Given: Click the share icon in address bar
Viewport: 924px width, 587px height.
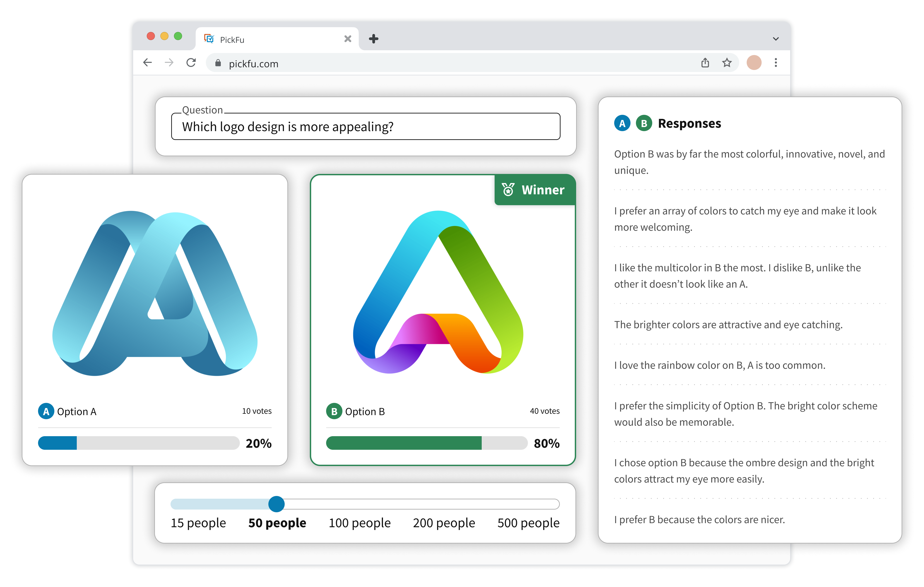Looking at the screenshot, I should (705, 63).
